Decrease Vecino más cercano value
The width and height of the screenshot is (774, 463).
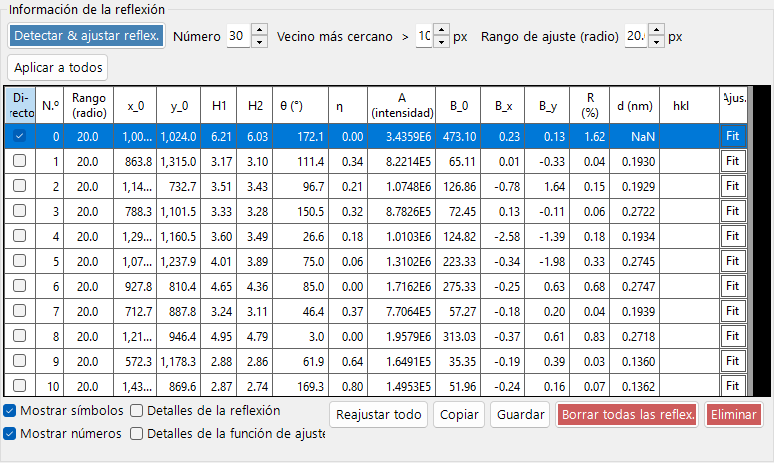tap(441, 42)
